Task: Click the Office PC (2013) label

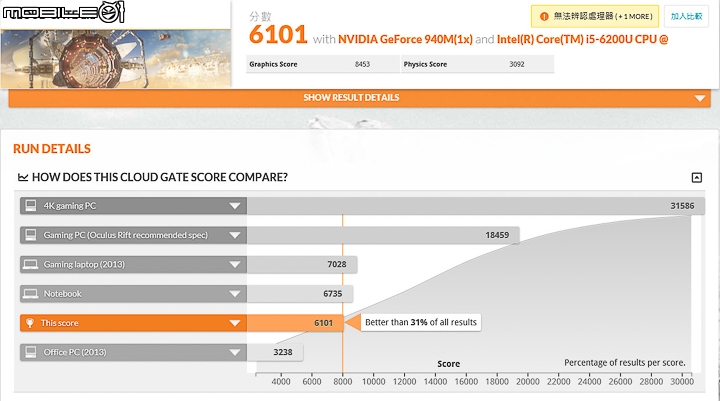Action: (75, 353)
